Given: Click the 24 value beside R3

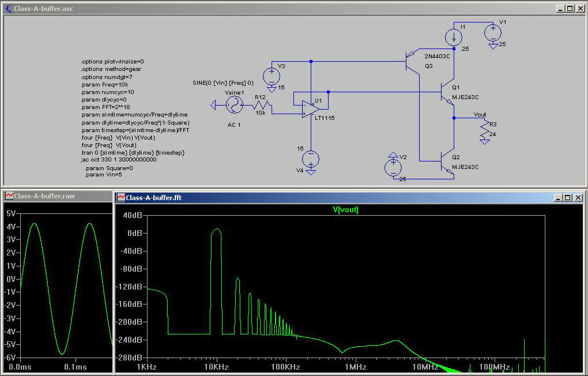Looking at the screenshot, I should coord(493,134).
